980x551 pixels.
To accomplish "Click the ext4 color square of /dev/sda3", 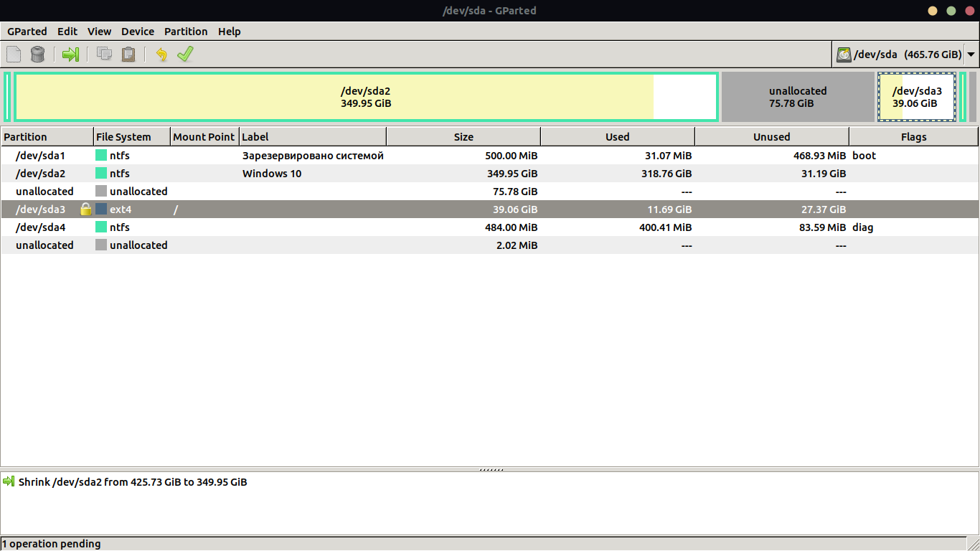I will pyautogui.click(x=101, y=209).
